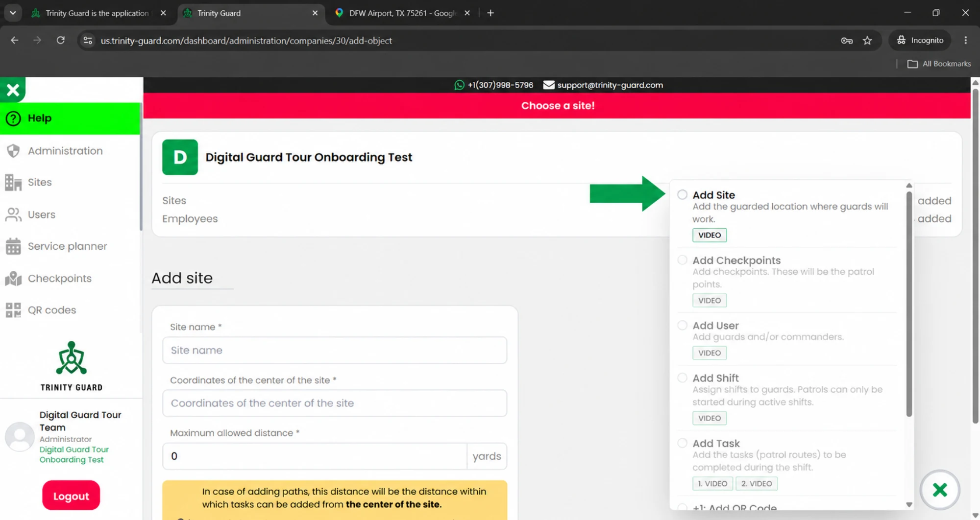Viewport: 980px width, 520px height.
Task: Select the Add QR Code radio button
Action: pyautogui.click(x=682, y=507)
